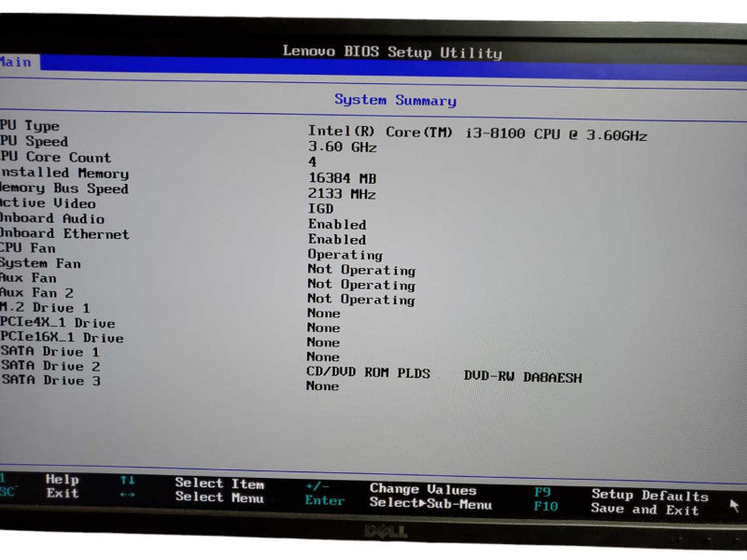Viewport: 747px width, 560px height.
Task: Click the DVD-RW DA8AESH model text
Action: click(x=523, y=377)
